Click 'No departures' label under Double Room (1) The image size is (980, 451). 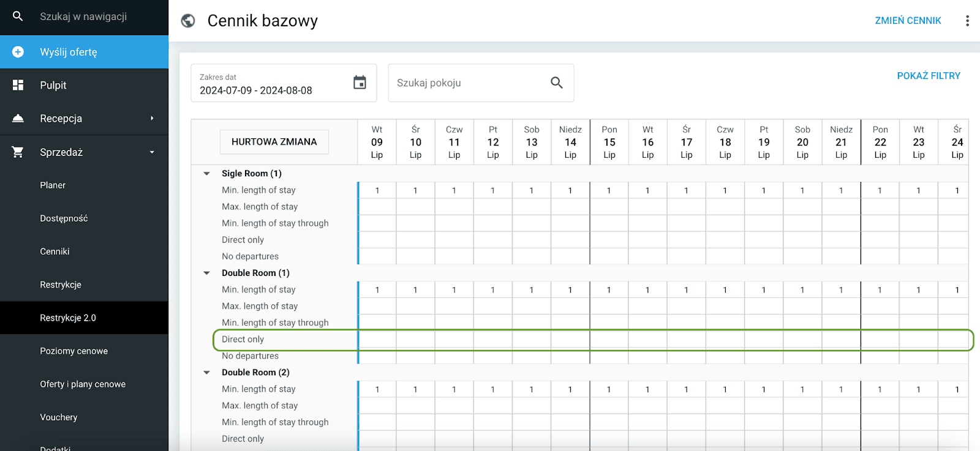pyautogui.click(x=250, y=356)
